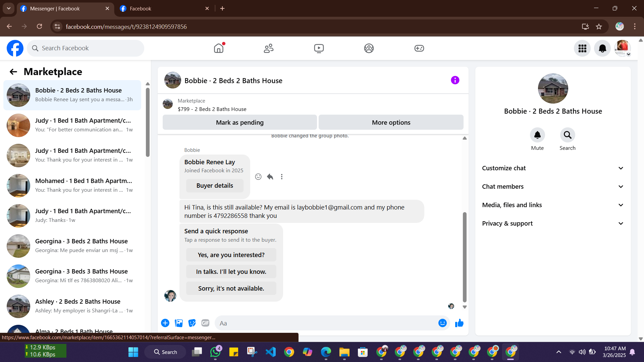Expand the Chat members section
This screenshot has height=362, width=644.
[553, 187]
